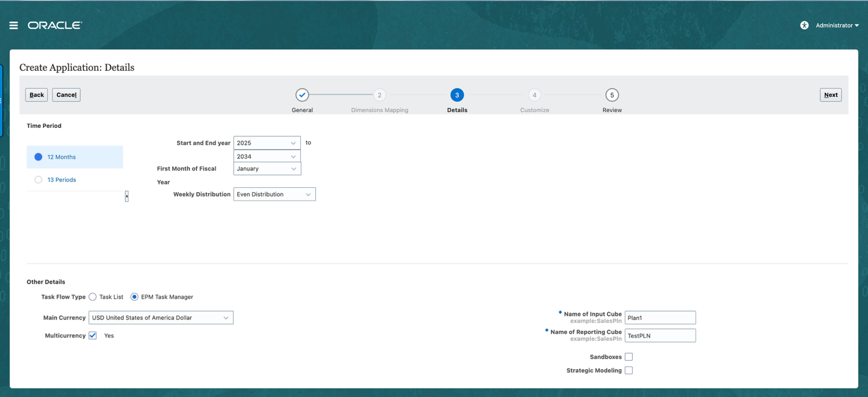Toggle the Multicurrency checkbox

(x=93, y=335)
